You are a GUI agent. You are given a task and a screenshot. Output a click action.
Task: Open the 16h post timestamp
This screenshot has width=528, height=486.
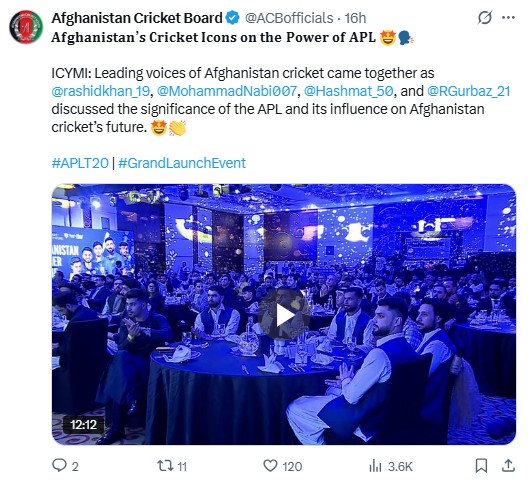[355, 18]
